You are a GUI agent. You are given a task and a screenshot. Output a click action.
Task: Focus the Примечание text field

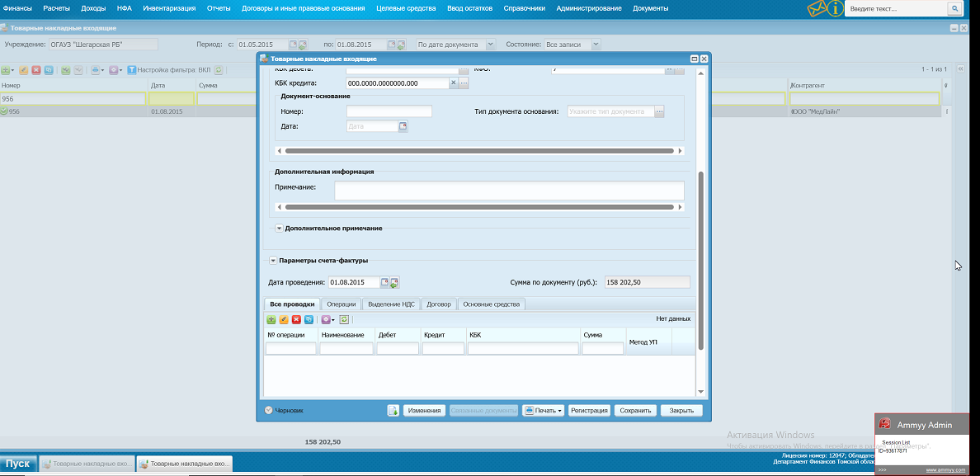[509, 191]
